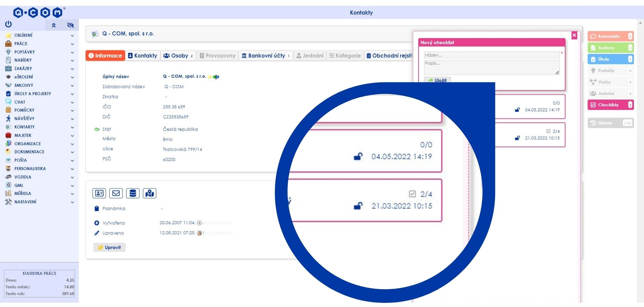The width and height of the screenshot is (644, 307).
Task: Expand the Personalistika menu chevron
Action: coord(72,169)
